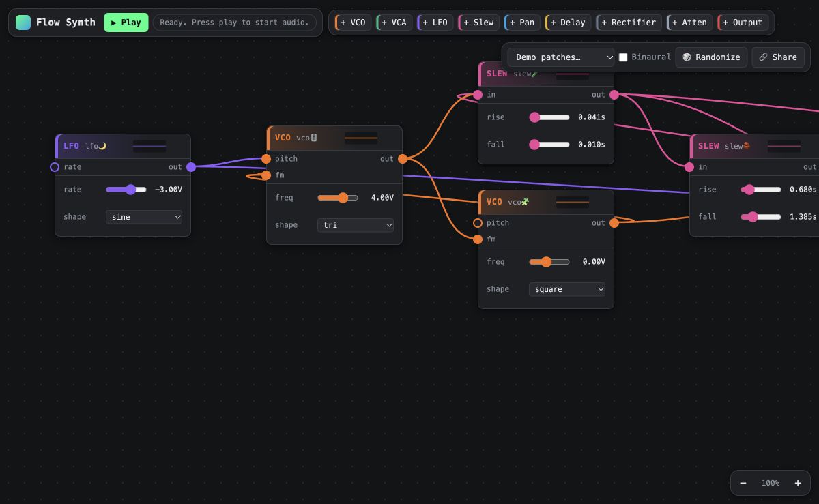The height and width of the screenshot is (504, 819).
Task: Adjust the VCO freq slider at 0.00V
Action: 549,262
